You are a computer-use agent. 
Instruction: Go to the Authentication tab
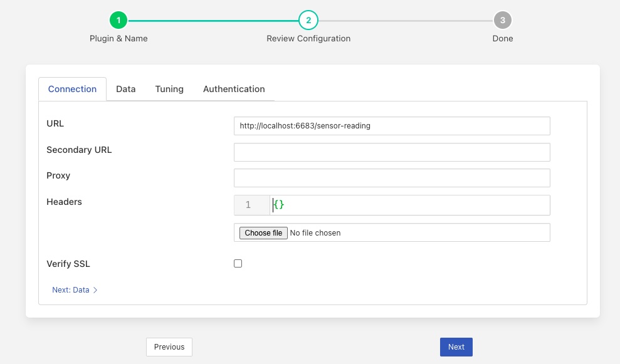pyautogui.click(x=234, y=89)
